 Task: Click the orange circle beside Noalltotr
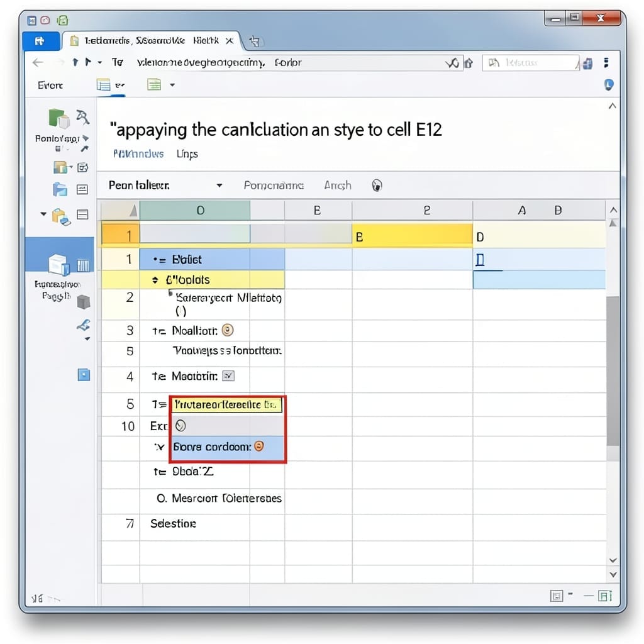(228, 330)
